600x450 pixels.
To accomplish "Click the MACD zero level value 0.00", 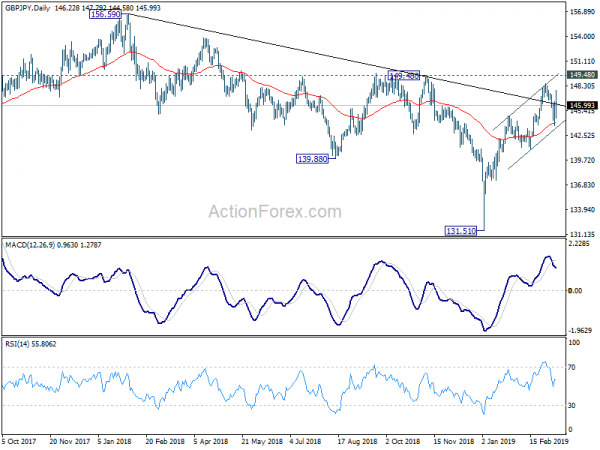I will [575, 291].
